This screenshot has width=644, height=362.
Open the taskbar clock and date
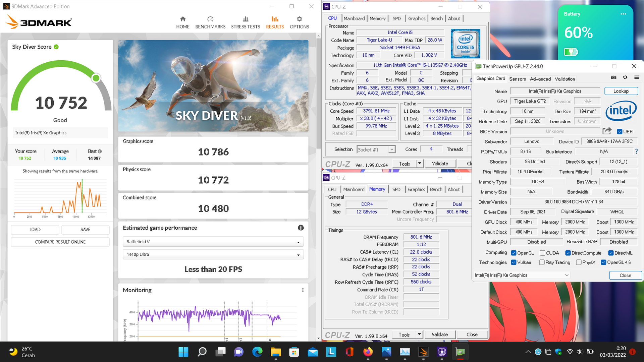[x=612, y=352]
